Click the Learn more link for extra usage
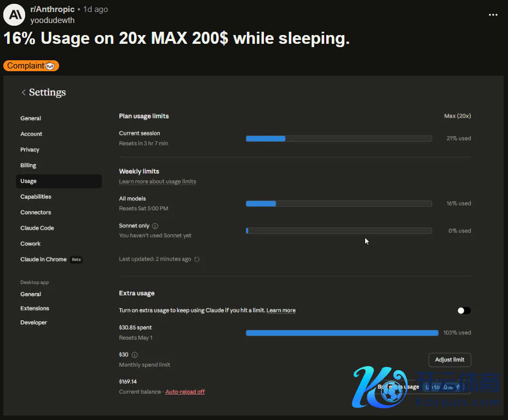 tap(281, 310)
